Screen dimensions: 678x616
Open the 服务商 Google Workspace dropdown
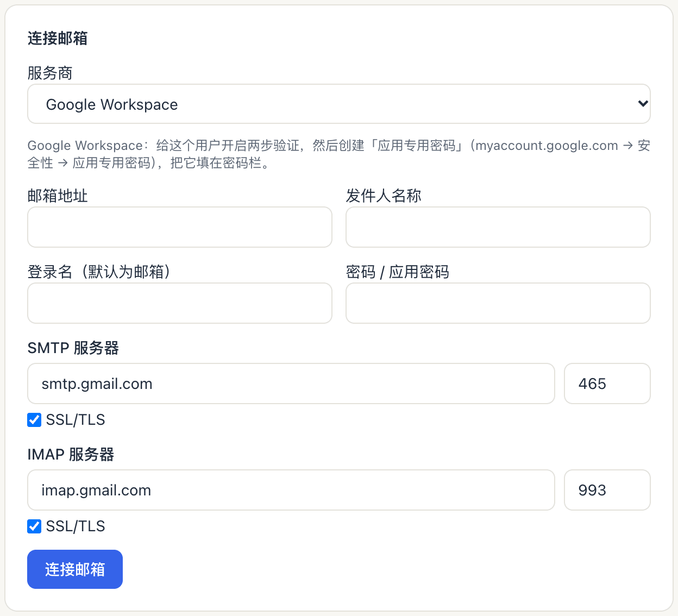click(339, 104)
